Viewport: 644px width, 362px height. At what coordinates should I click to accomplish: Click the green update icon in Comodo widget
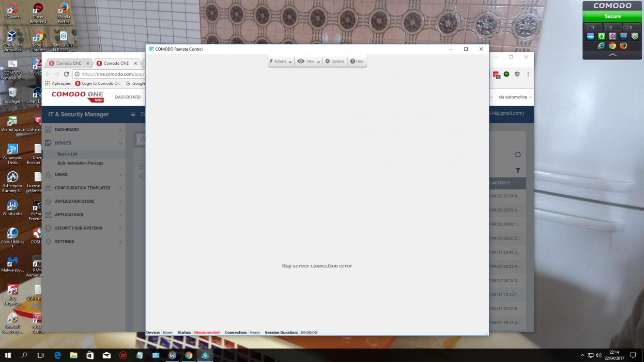click(x=601, y=36)
